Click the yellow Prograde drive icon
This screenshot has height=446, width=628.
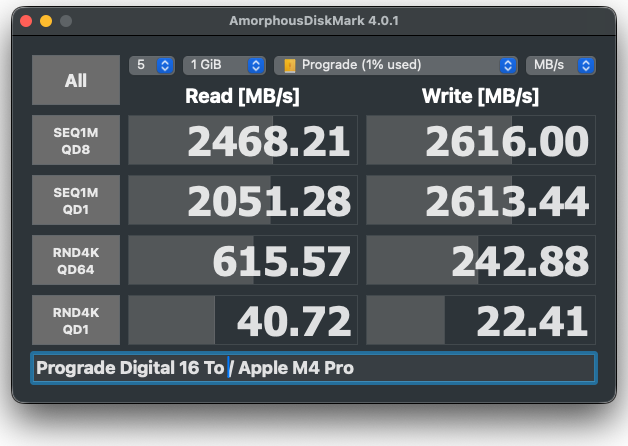290,66
